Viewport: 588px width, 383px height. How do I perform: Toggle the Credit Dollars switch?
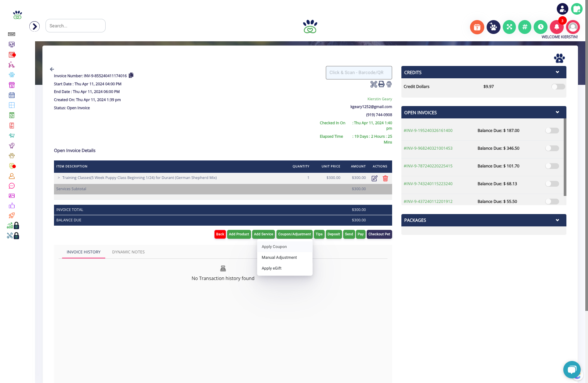point(558,87)
